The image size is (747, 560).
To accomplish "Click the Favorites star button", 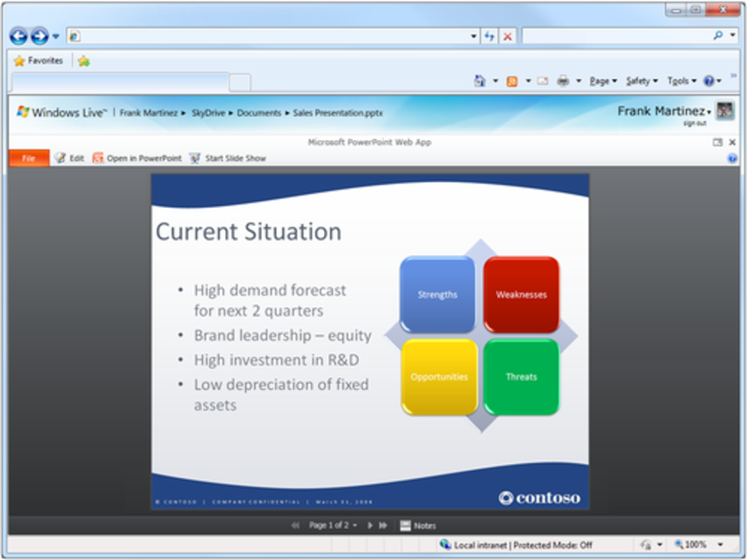I will tap(38, 61).
